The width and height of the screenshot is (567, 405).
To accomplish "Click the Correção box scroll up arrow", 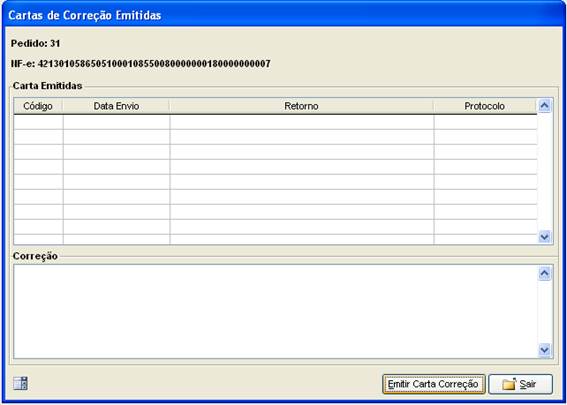I will (x=545, y=273).
